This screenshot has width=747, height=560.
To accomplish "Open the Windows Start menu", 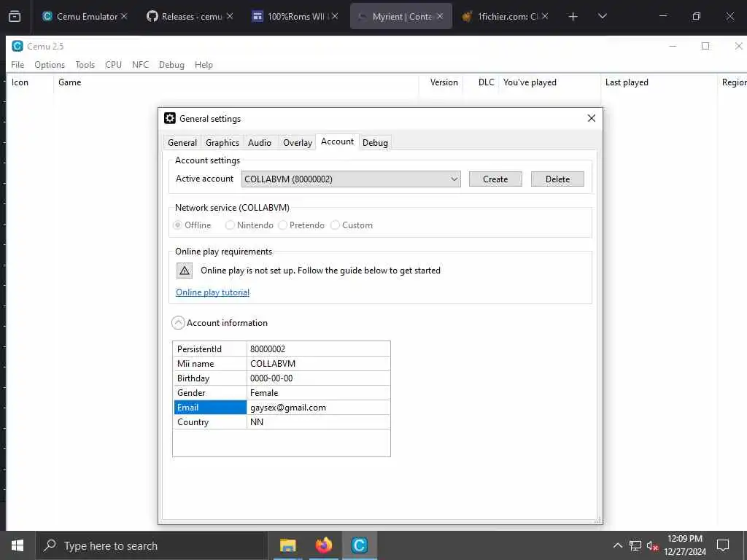I will [18, 545].
